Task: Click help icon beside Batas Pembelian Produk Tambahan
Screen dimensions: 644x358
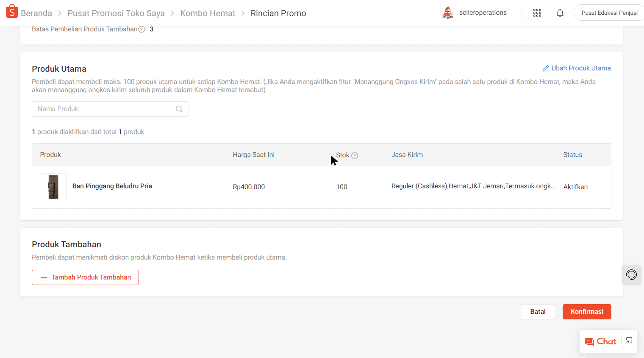Action: coord(142,29)
